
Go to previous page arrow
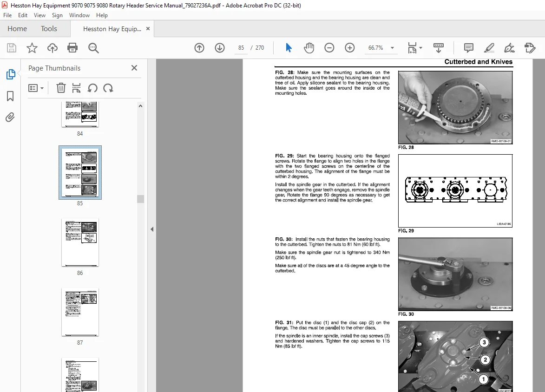click(199, 48)
